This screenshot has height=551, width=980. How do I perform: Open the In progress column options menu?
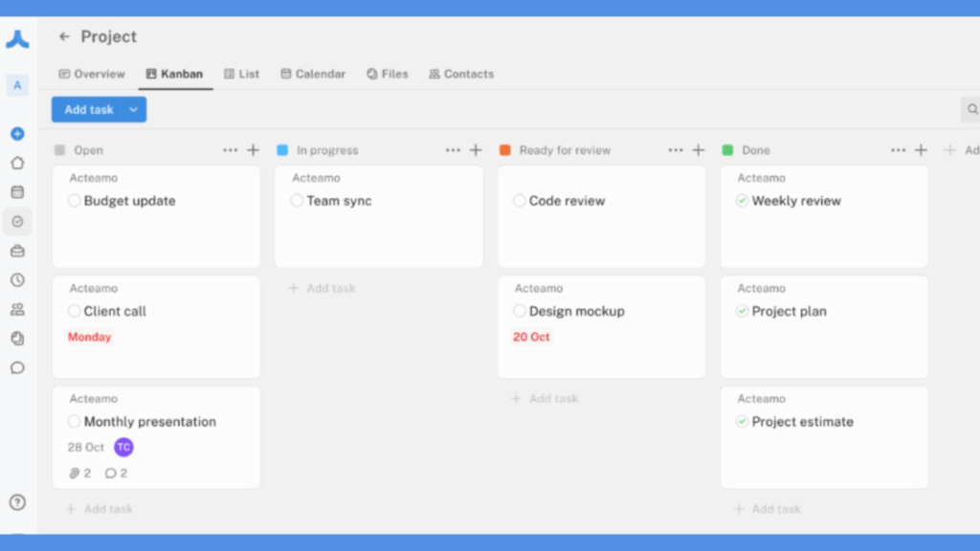(x=453, y=150)
